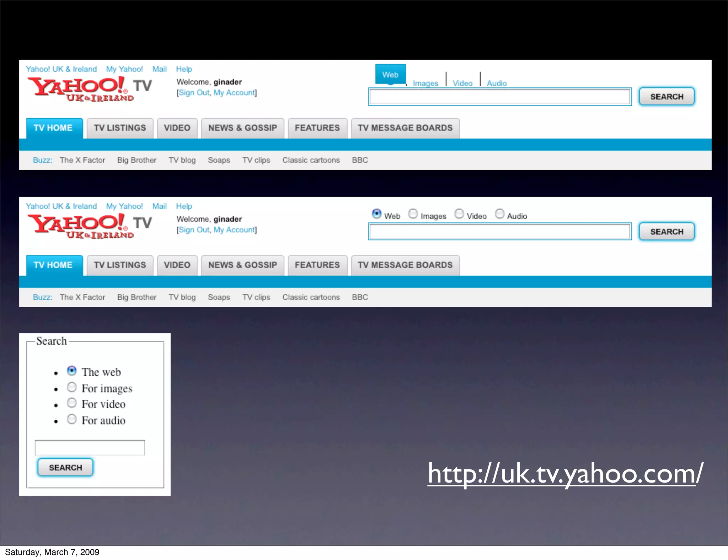Select the Audio radio button in second header
The image size is (728, 560).
(x=499, y=214)
